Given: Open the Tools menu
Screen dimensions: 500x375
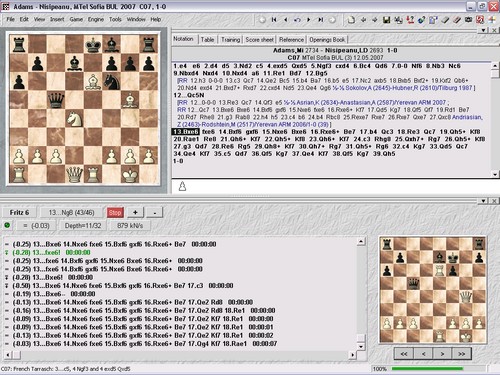Looking at the screenshot, I should (115, 19).
